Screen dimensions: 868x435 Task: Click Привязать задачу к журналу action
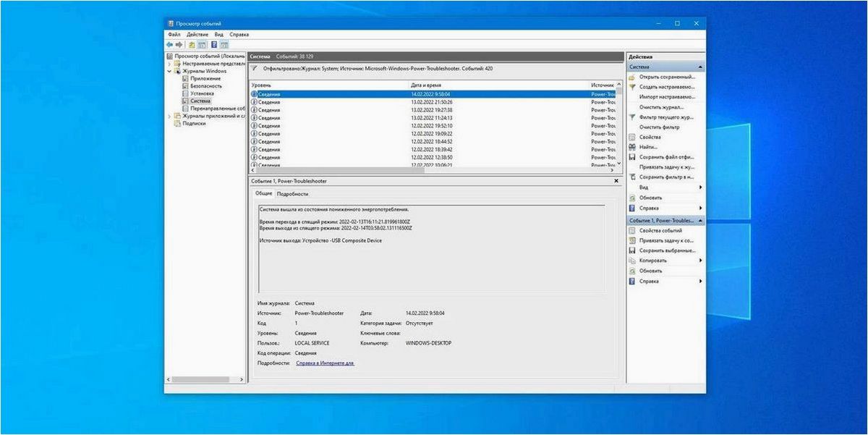coord(667,167)
